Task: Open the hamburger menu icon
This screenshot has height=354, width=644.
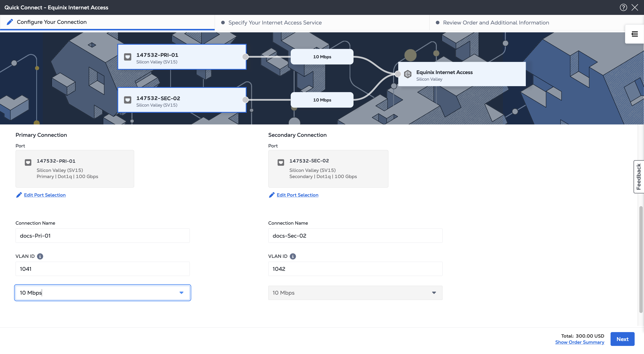Action: point(634,34)
